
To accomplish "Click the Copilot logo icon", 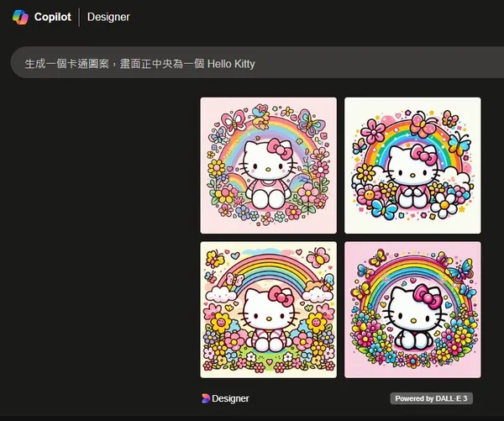I will [20, 17].
